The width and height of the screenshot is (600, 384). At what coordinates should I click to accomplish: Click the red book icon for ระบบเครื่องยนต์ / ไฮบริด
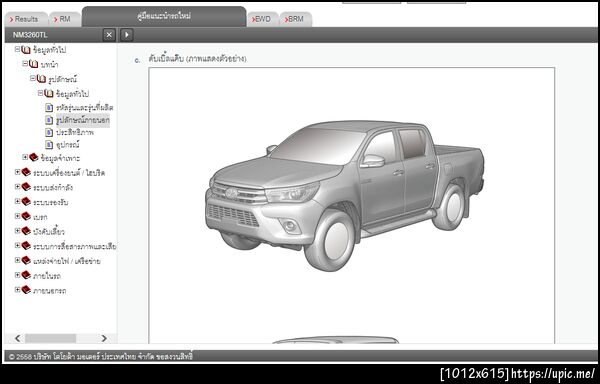(26, 172)
